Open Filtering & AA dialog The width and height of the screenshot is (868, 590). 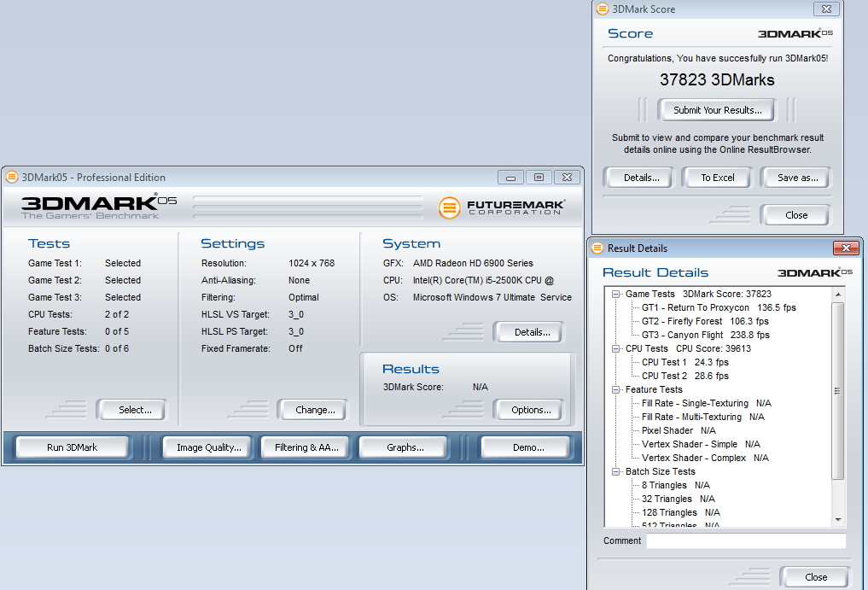click(x=306, y=447)
